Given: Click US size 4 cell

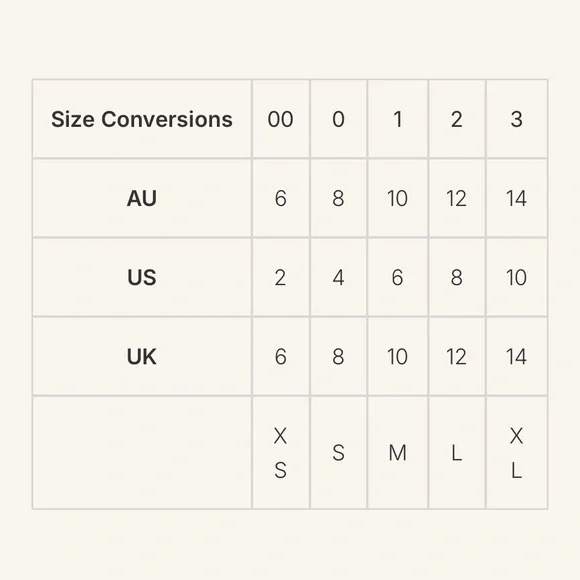Looking at the screenshot, I should click(x=338, y=277).
